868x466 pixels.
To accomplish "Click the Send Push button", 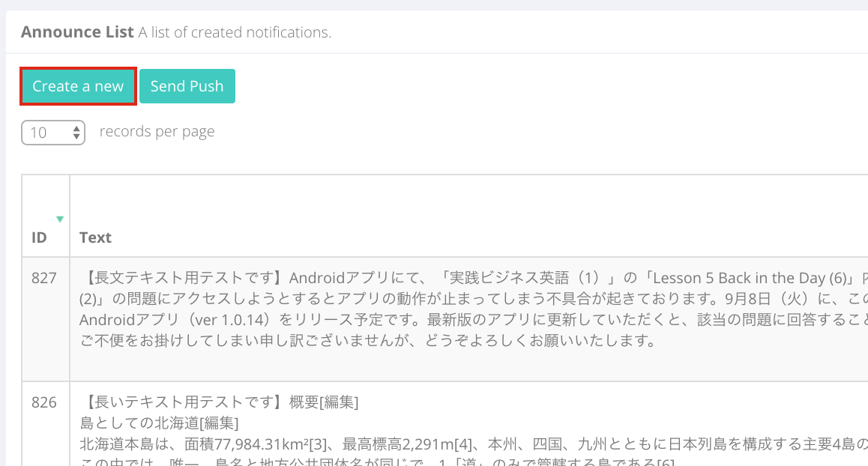I will pyautogui.click(x=187, y=86).
